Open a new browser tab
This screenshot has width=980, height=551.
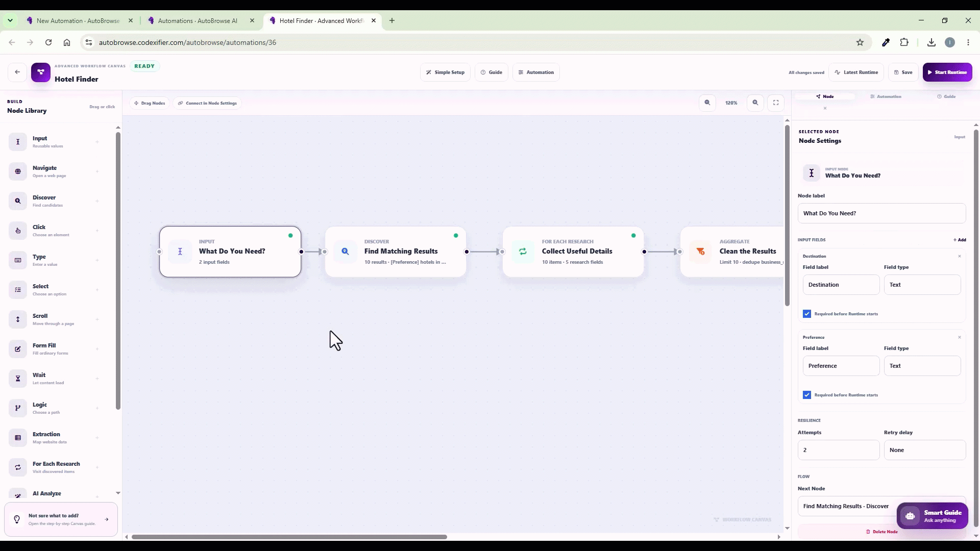tap(392, 21)
